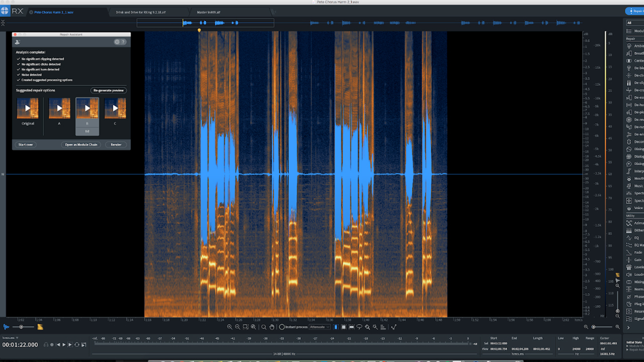The width and height of the screenshot is (644, 362).
Task: Select the Harmonic selection tool
Action: click(383, 327)
